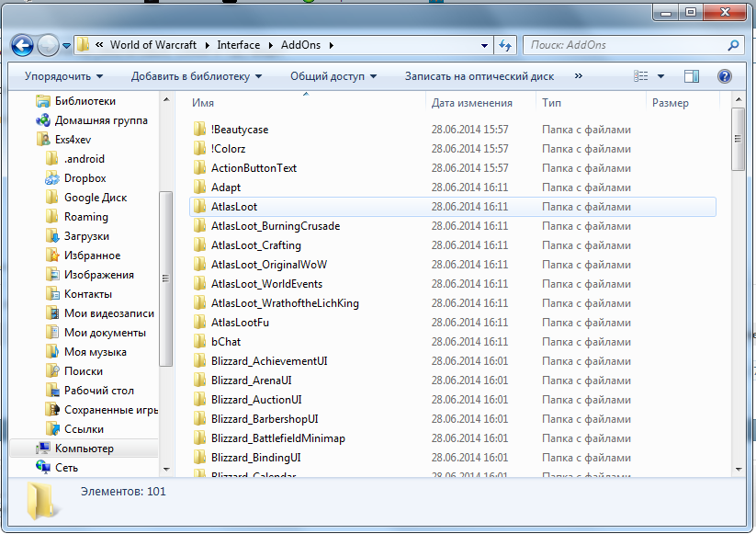Select AddOns breadcrumb segment
The image size is (756, 534).
[x=301, y=45]
